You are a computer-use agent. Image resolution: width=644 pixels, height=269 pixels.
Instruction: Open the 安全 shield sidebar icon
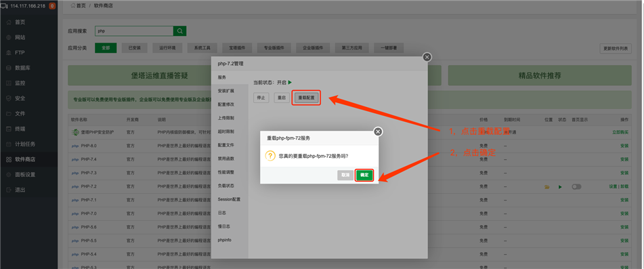(9, 98)
